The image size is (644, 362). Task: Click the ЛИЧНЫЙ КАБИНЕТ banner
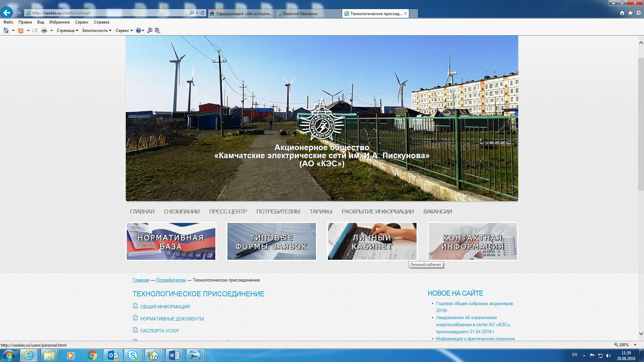pyautogui.click(x=372, y=241)
